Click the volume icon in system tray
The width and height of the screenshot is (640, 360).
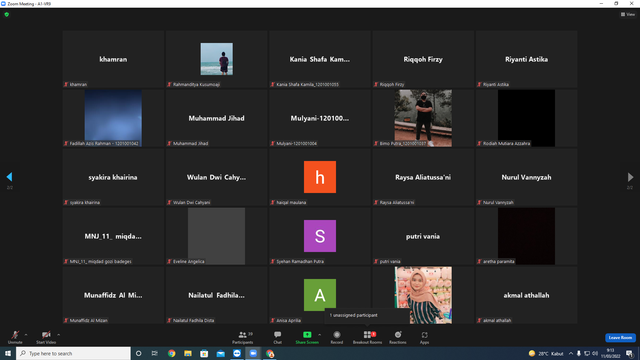tap(595, 353)
